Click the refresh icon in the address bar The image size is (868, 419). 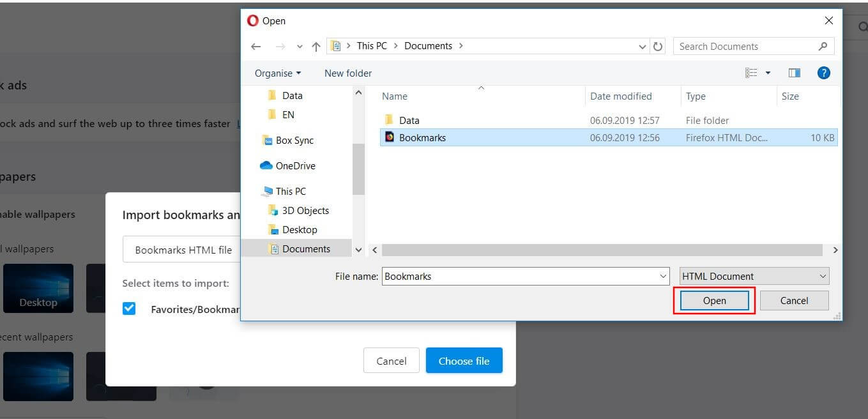658,45
